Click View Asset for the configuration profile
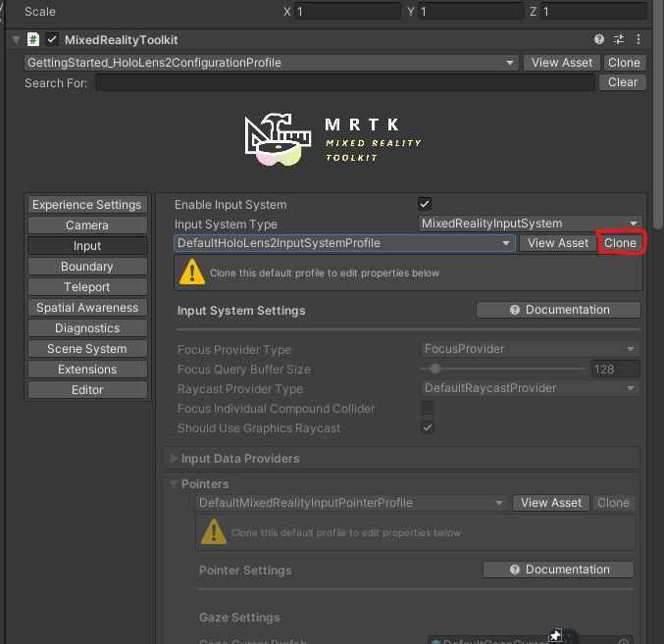Viewport: 664px width, 644px height. pos(562,63)
